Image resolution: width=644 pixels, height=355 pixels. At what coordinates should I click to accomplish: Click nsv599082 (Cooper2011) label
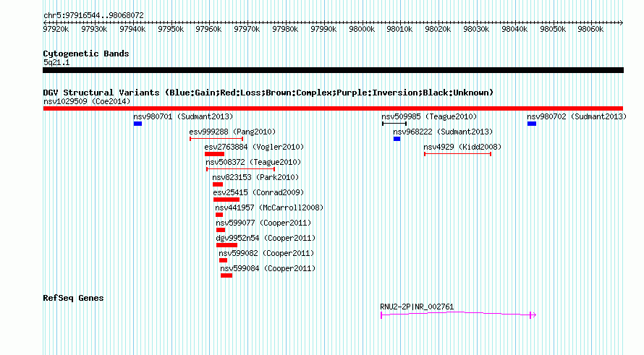(x=266, y=253)
